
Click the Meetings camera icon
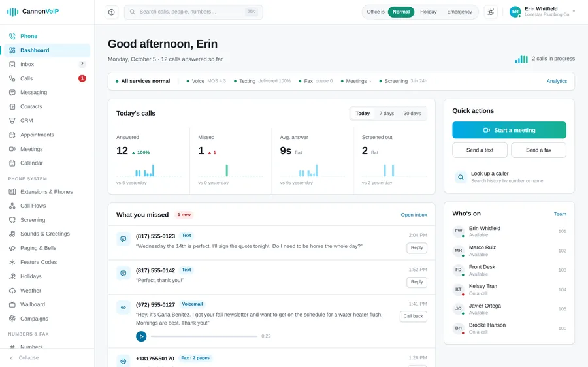(x=12, y=149)
